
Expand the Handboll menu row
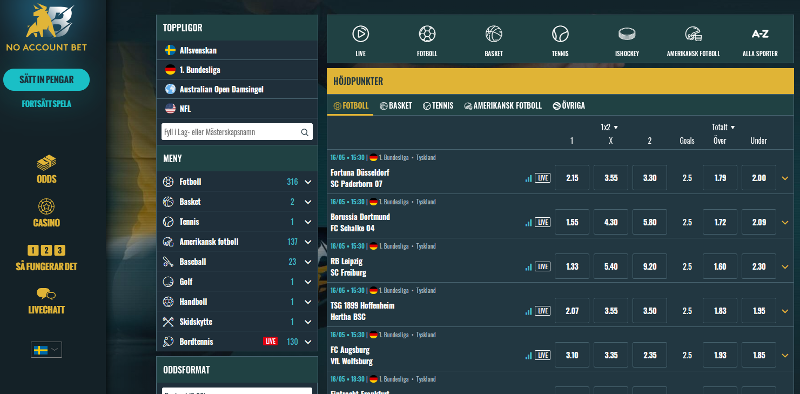tap(237, 302)
